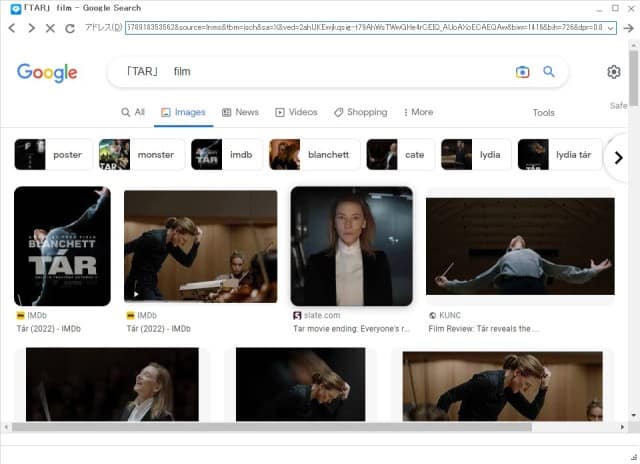Filter images by the cate chip
This screenshot has height=464, width=640.
pyautogui.click(x=400, y=155)
